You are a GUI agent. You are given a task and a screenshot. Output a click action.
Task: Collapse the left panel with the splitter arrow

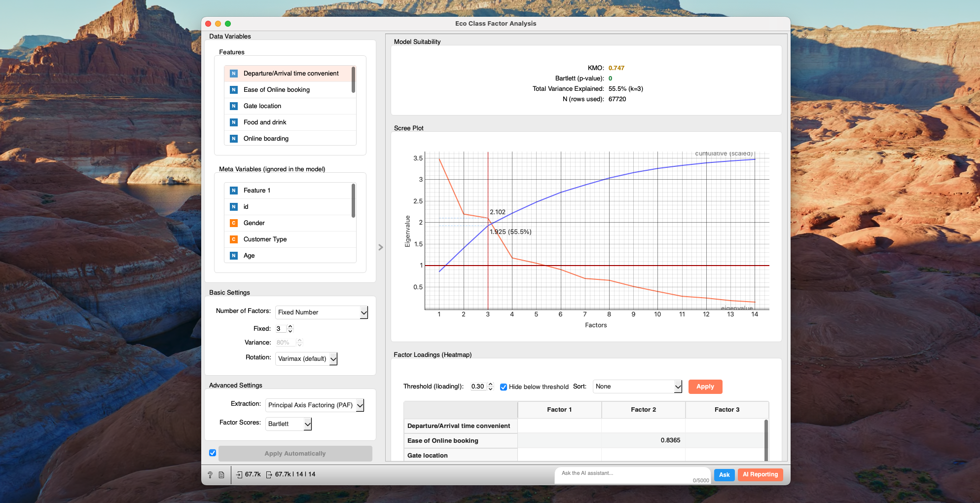[x=381, y=247]
